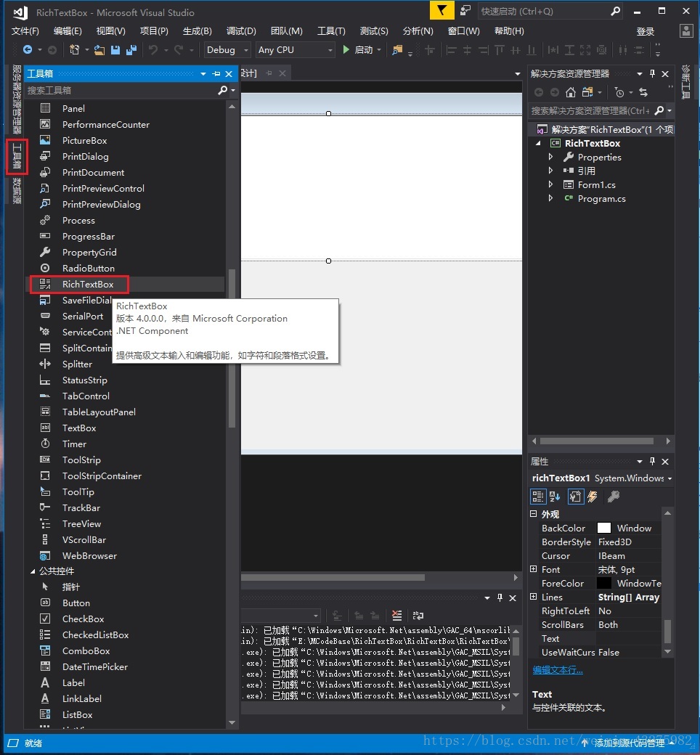Select the Timer control in the toolbox
The image size is (700, 755).
[x=74, y=444]
